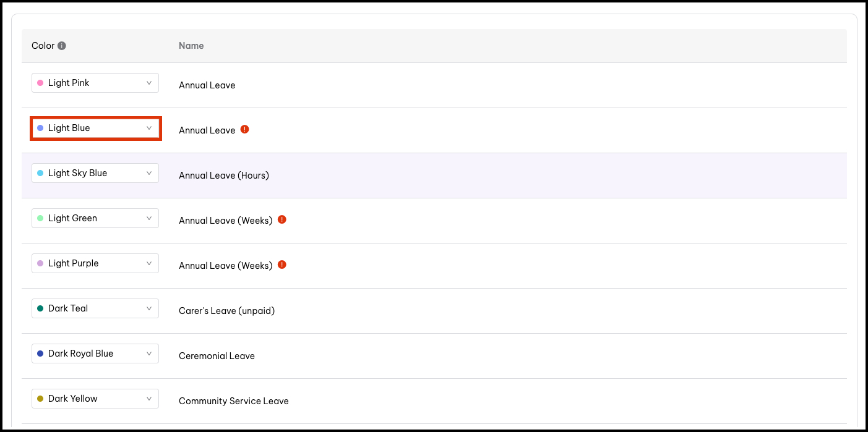Open the Light Sky Blue color dropdown
Screen dimensions: 868x432
95,173
